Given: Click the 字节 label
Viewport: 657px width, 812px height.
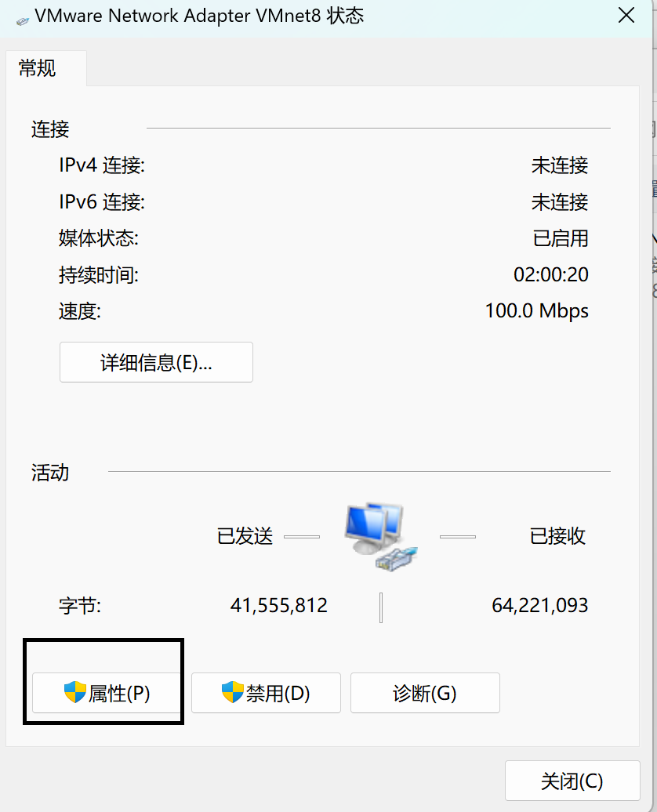Looking at the screenshot, I should coord(80,605).
